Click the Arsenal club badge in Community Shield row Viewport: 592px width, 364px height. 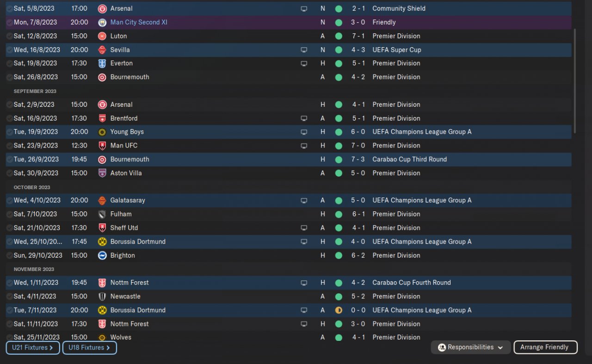[x=102, y=8]
